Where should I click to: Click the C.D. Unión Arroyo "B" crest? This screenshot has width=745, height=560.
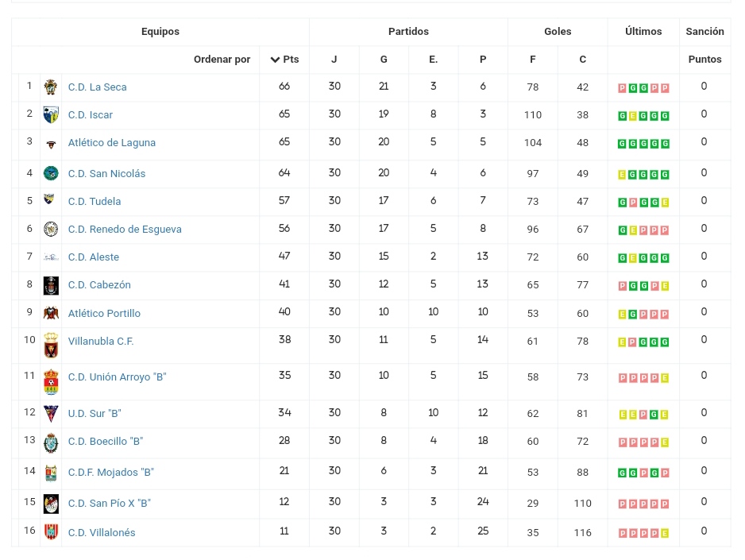[51, 381]
